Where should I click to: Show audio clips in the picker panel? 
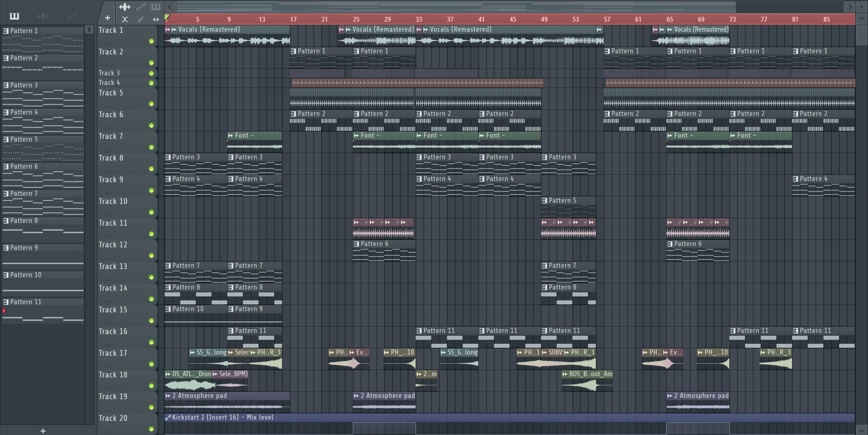coord(43,16)
